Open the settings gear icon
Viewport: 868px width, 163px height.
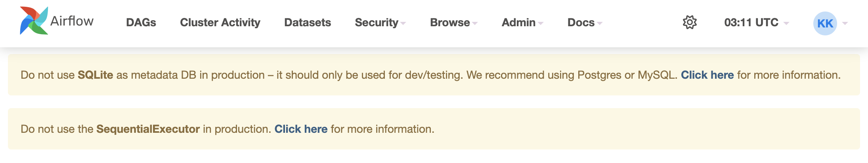coord(690,22)
